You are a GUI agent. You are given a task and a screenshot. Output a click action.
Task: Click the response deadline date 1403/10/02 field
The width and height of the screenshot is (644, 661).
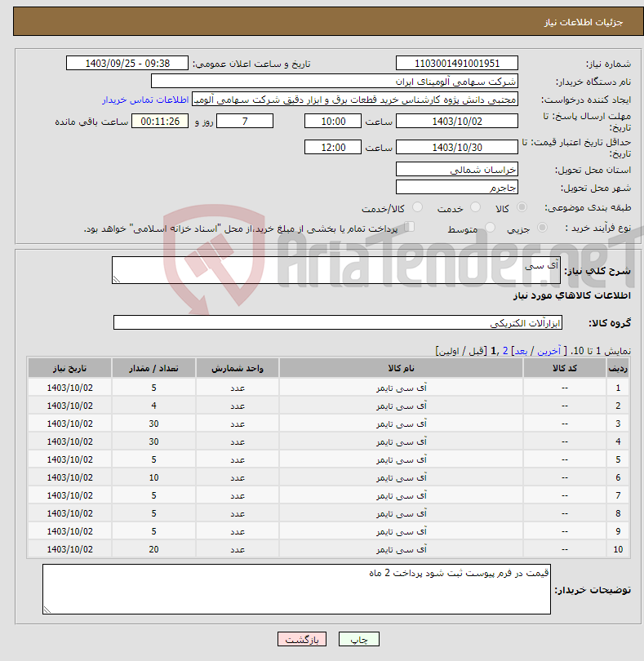[x=457, y=122]
